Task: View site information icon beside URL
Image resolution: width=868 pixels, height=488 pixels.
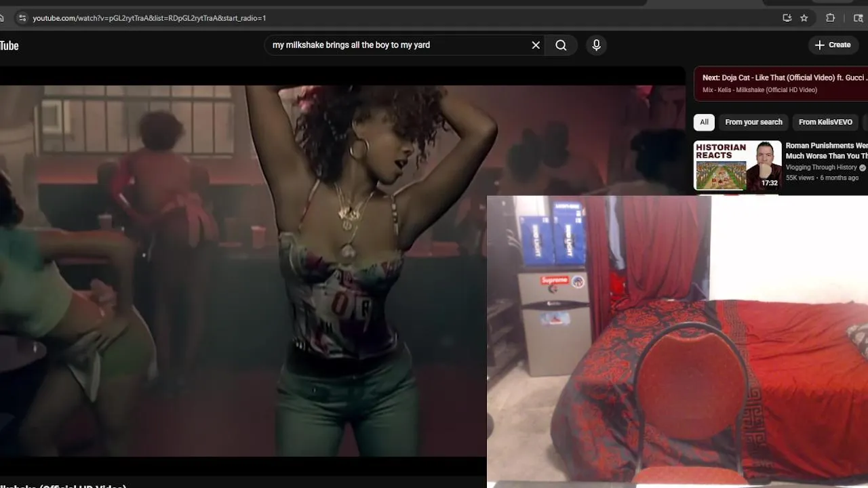Action: [x=21, y=18]
